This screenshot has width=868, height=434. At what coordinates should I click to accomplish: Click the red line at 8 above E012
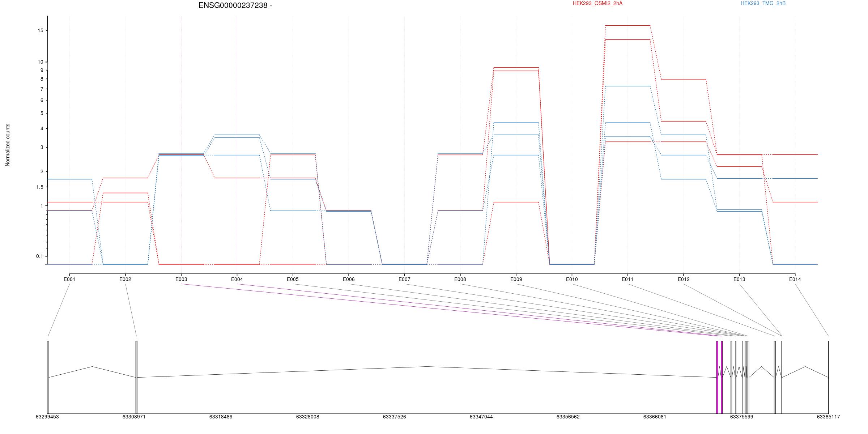[x=684, y=79]
